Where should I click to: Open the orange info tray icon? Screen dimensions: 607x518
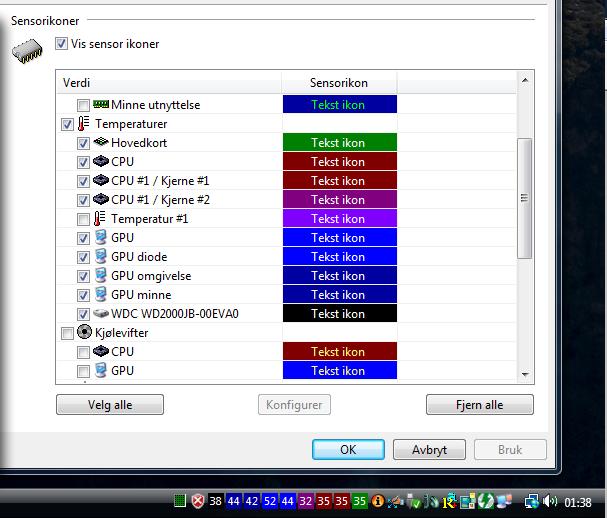click(x=378, y=501)
